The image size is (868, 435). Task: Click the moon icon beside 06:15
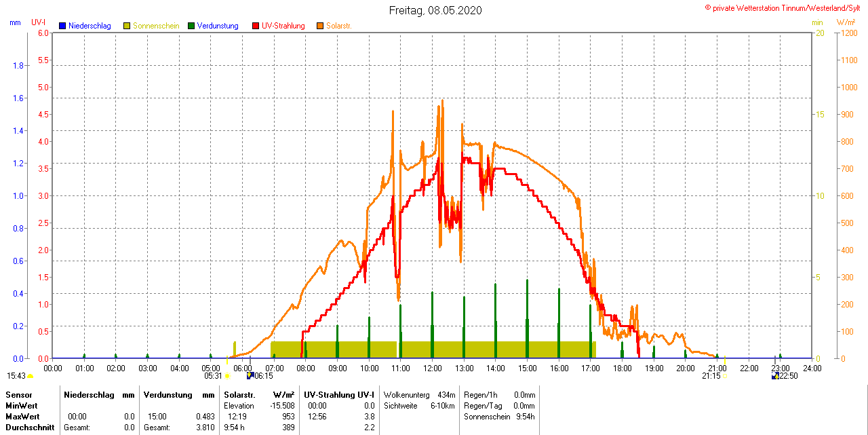250,375
